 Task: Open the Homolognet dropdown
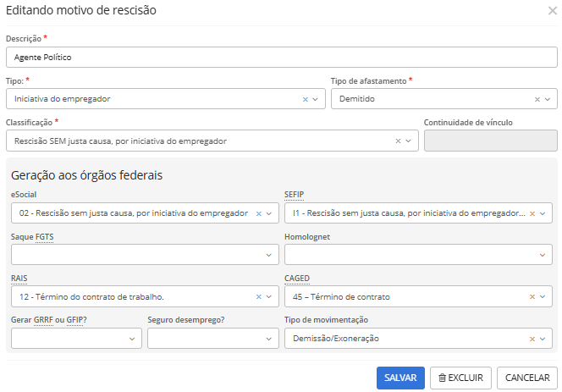click(x=418, y=255)
